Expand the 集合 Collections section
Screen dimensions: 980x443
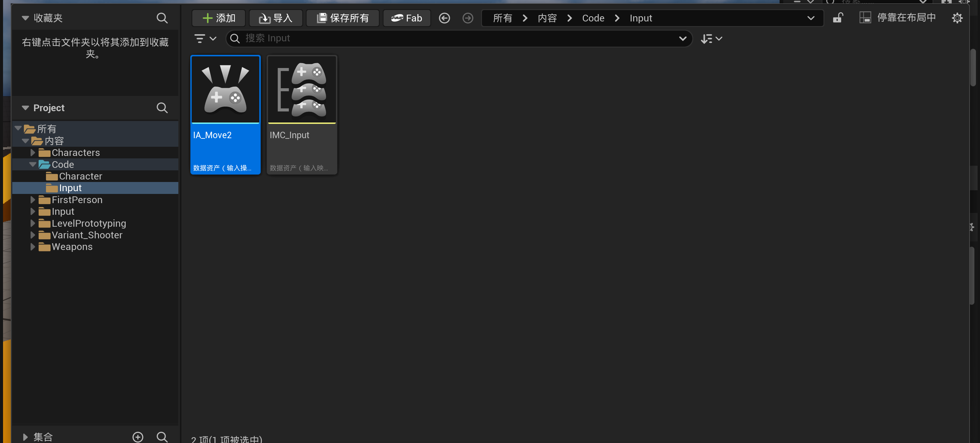tap(25, 437)
